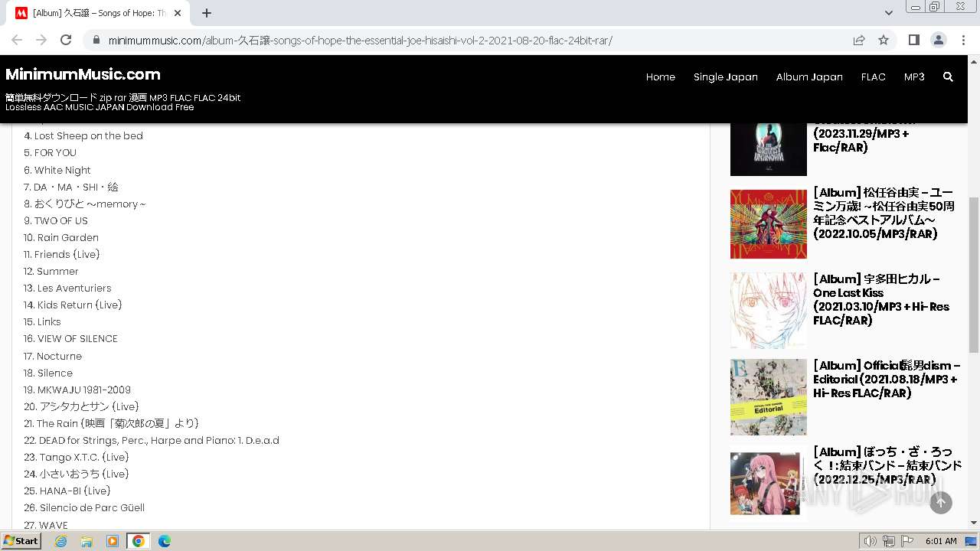Image resolution: width=980 pixels, height=551 pixels.
Task: Click track '4. Lost Sheep on the bed'
Action: (83, 136)
